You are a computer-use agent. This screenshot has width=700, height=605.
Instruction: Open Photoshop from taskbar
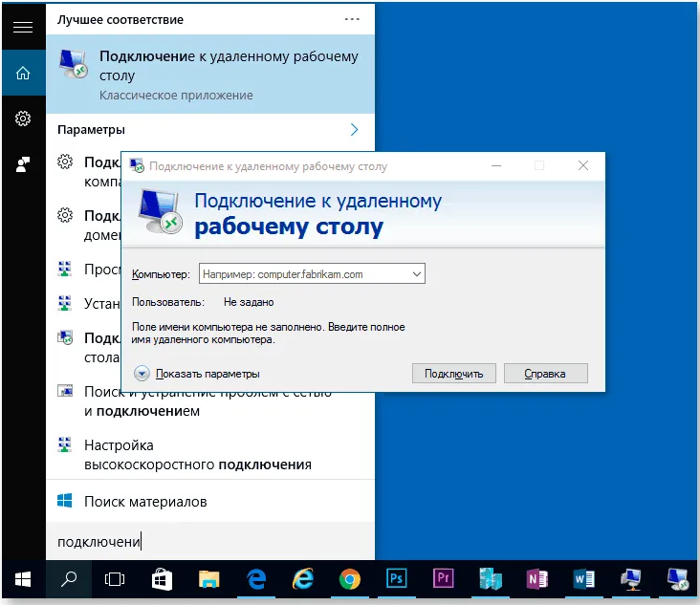[397, 579]
